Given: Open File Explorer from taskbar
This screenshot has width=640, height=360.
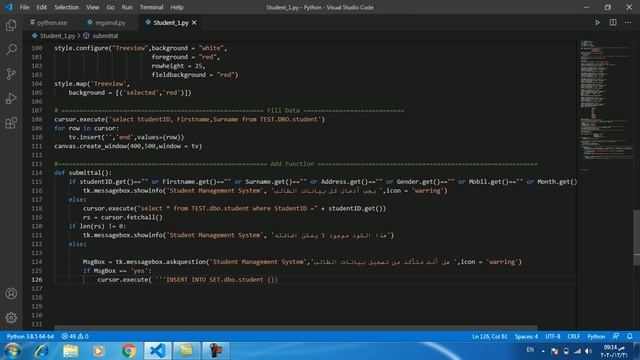Looking at the screenshot, I should click(x=71, y=351).
